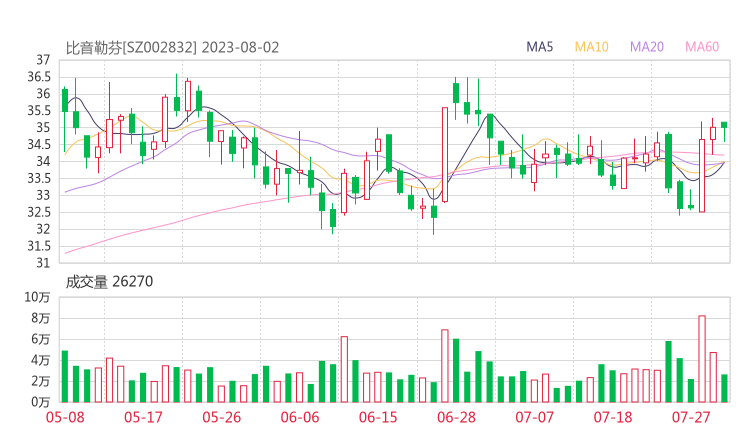Viewport: 740px width, 440px height.
Task: Click the MA20 legend label
Action: click(647, 47)
